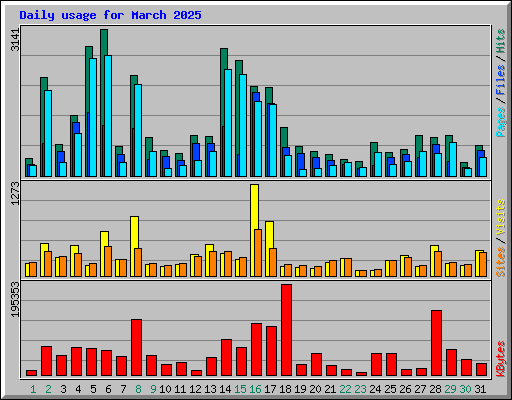Click the red KBytes bar for day 8
The height and width of the screenshot is (400, 512).
pos(136,348)
